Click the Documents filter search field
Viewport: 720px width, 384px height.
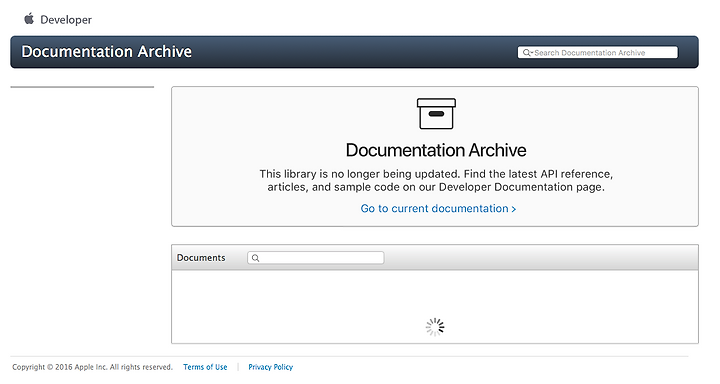tap(315, 258)
